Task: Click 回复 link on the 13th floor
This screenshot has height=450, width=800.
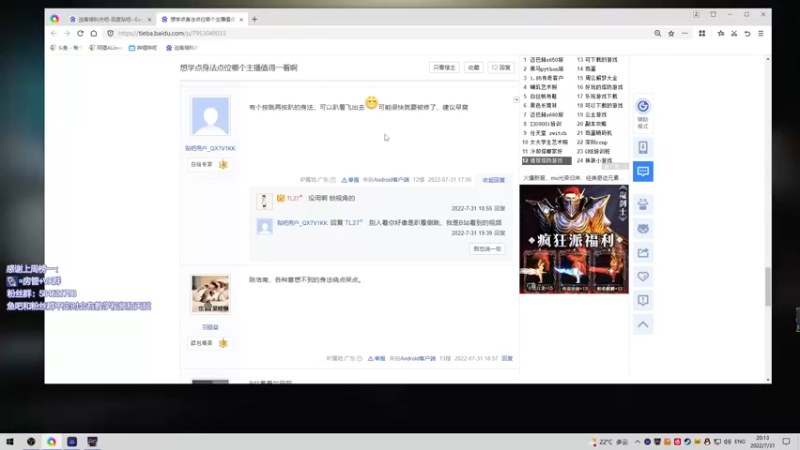Action: [507, 358]
